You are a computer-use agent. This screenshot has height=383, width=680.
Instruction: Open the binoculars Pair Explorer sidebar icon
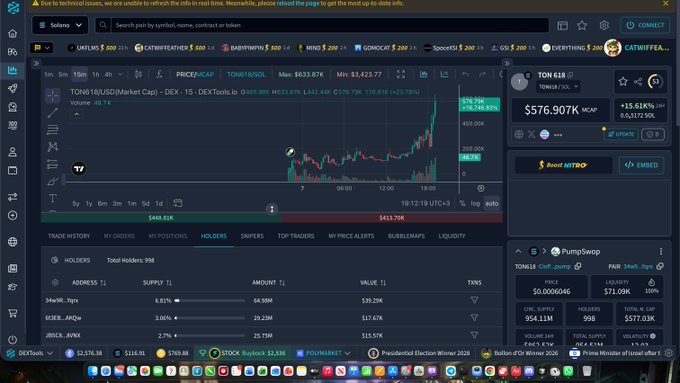(13, 52)
